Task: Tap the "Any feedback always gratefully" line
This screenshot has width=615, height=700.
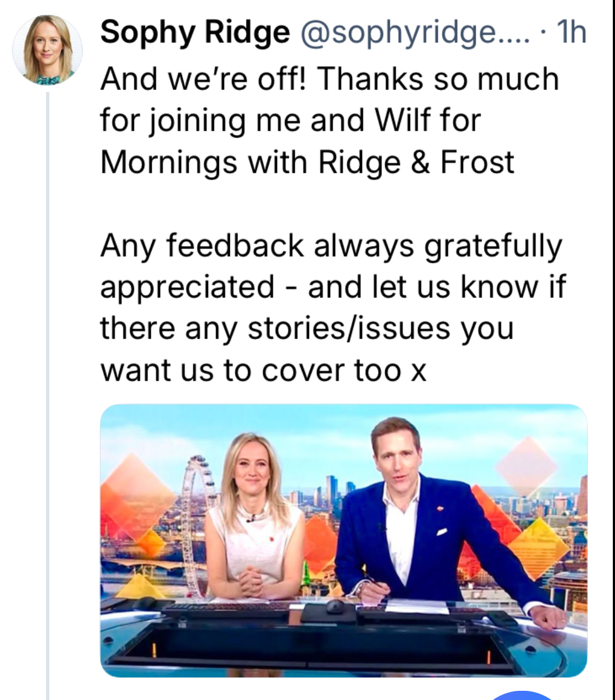Action: point(332,247)
